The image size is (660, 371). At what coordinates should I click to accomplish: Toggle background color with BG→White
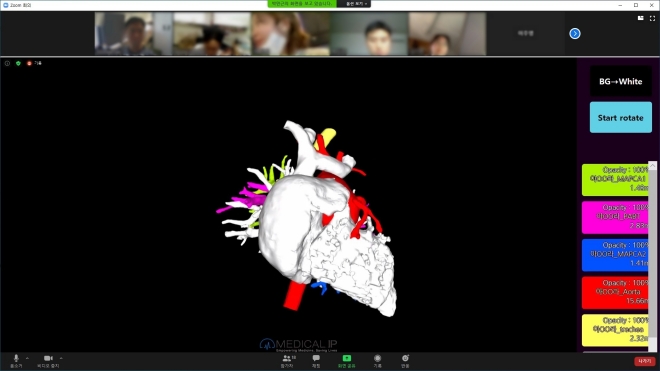point(620,81)
